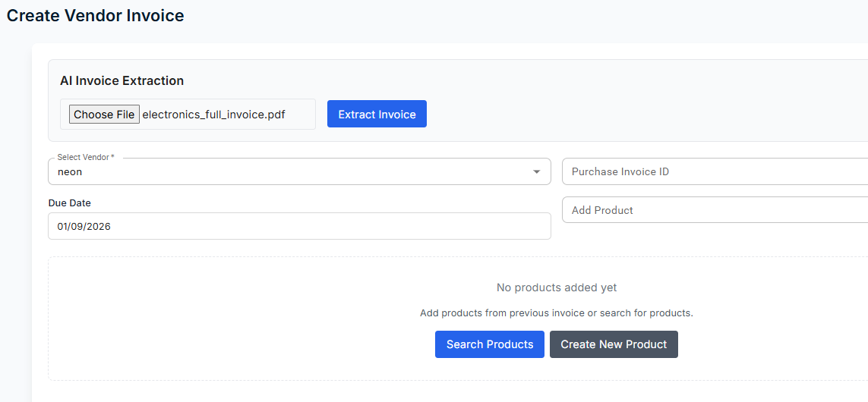Click the Select Vendor floating label

85,157
